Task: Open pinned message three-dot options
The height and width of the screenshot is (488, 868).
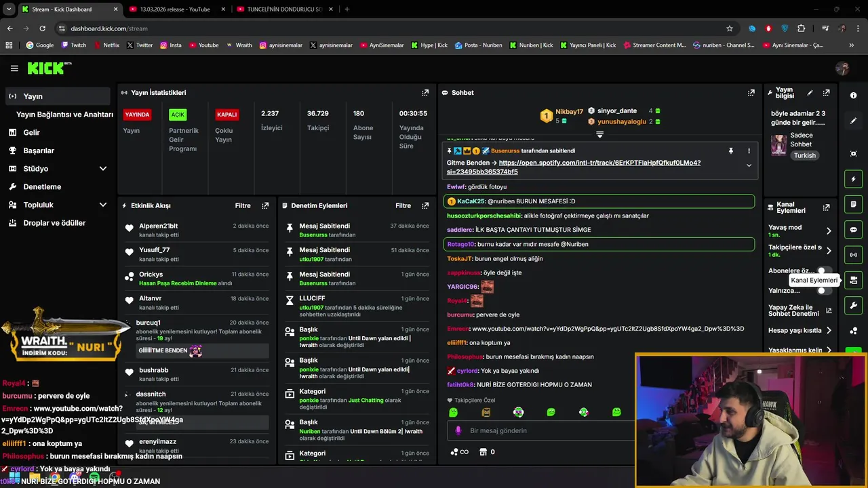Action: click(x=749, y=150)
